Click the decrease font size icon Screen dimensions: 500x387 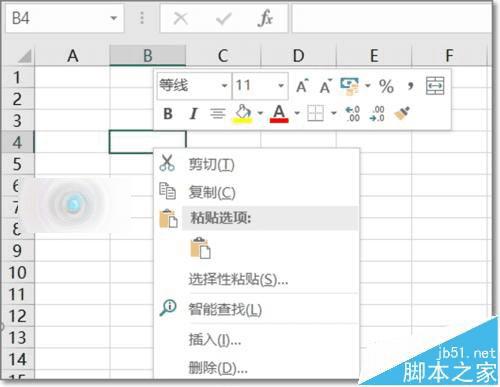(x=326, y=86)
